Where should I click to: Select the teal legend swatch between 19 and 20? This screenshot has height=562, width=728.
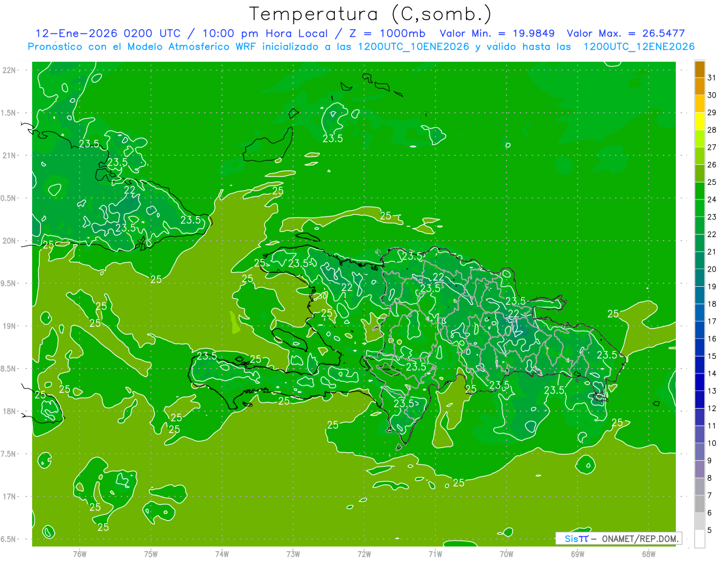[699, 278]
